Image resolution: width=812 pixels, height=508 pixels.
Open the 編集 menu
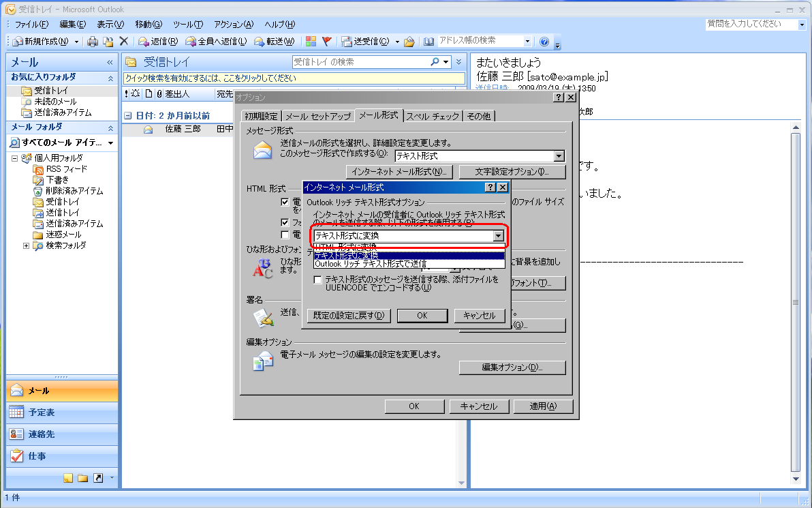pos(72,25)
